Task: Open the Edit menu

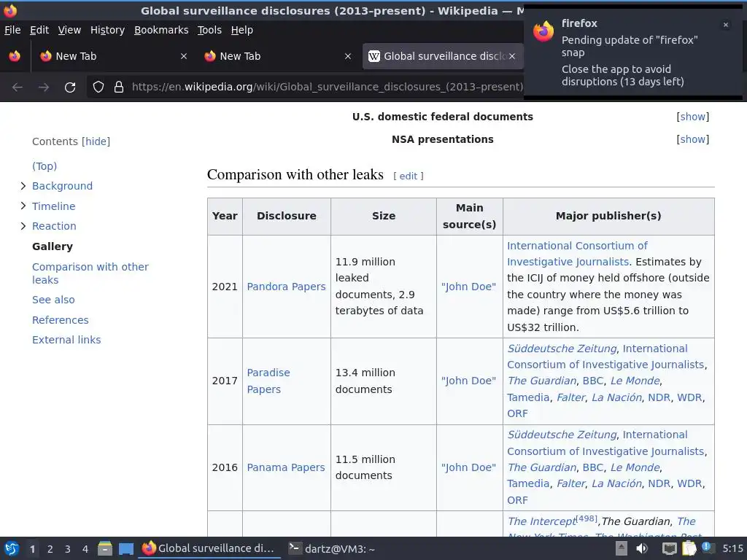Action: 39,30
